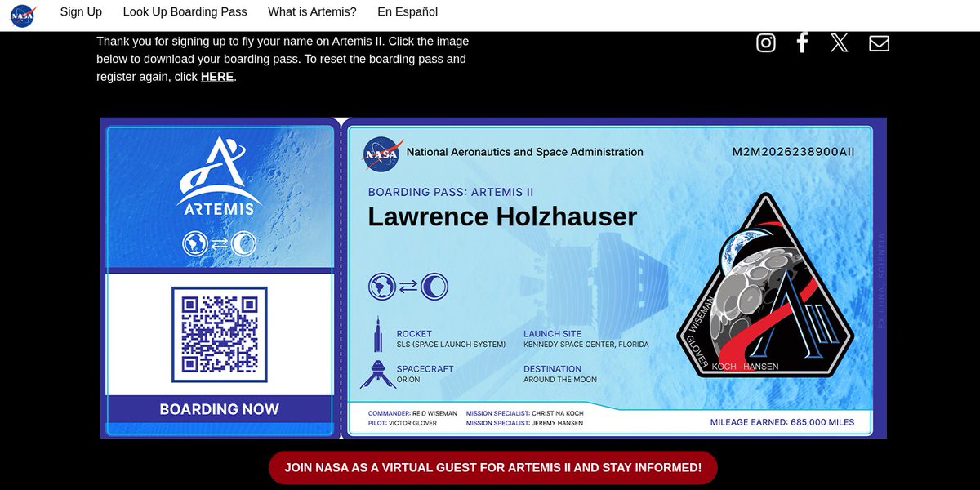
Task: Click BOARDING PASS: ARTEMIS II heading
Action: [x=451, y=193]
